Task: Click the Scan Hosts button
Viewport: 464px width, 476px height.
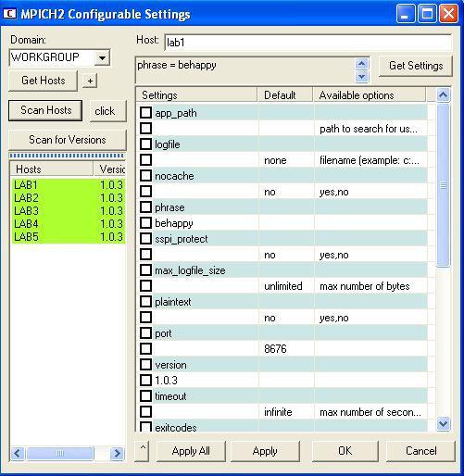Action: [45, 110]
